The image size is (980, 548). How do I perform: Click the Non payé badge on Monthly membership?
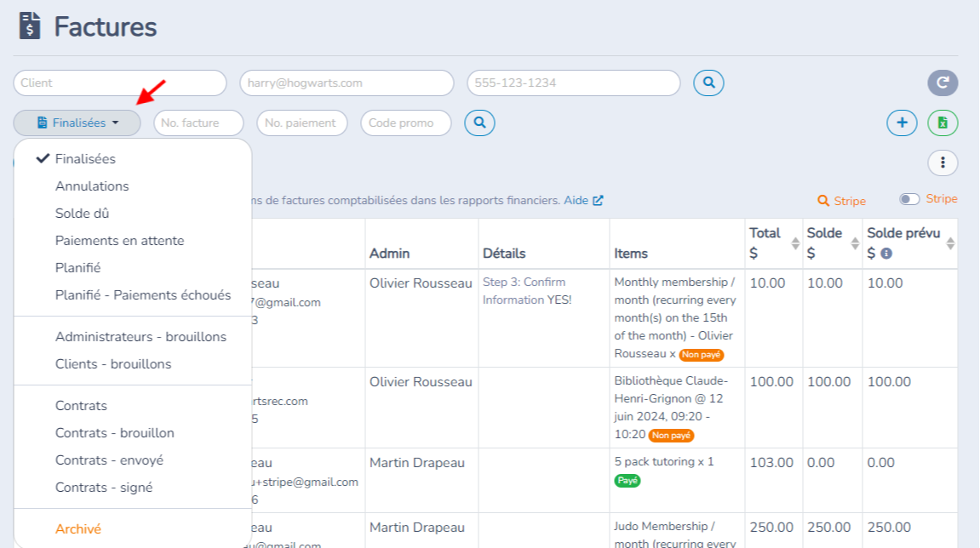[x=702, y=354]
